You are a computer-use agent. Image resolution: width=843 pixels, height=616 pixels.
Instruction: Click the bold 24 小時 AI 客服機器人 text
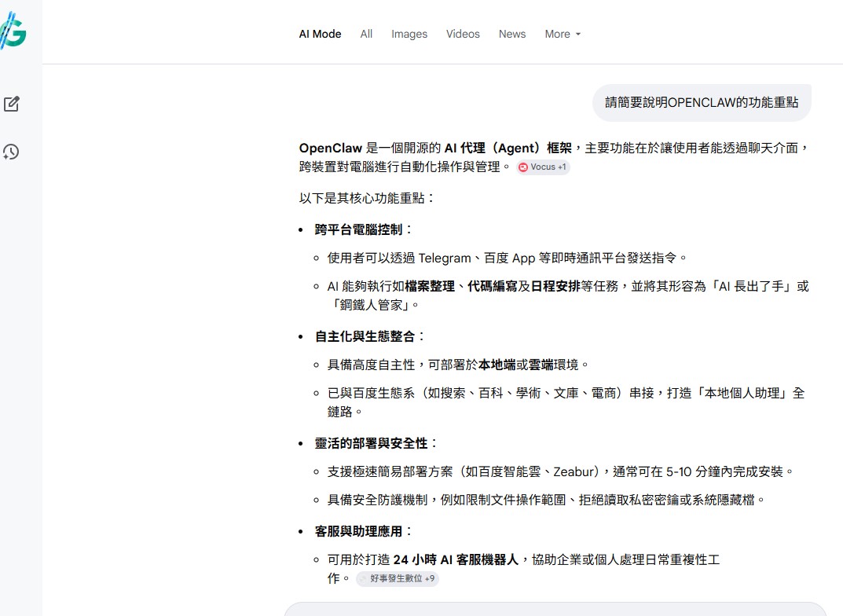[456, 559]
